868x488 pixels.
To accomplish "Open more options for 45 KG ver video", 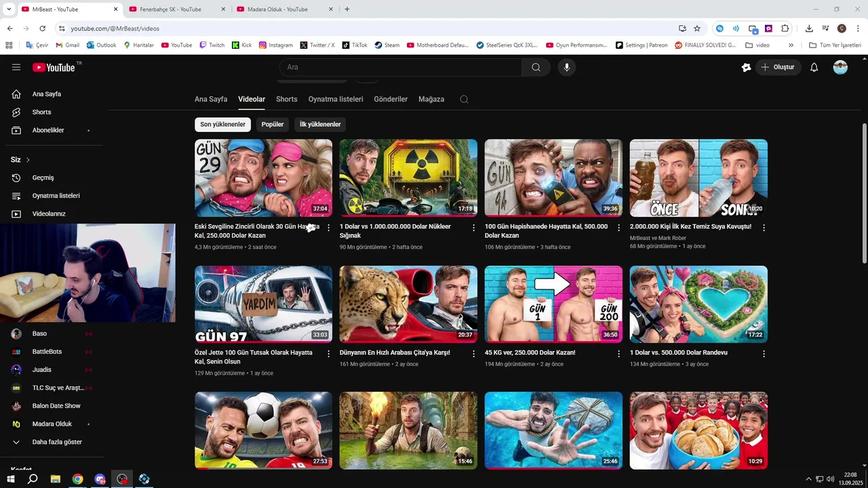I will click(618, 354).
